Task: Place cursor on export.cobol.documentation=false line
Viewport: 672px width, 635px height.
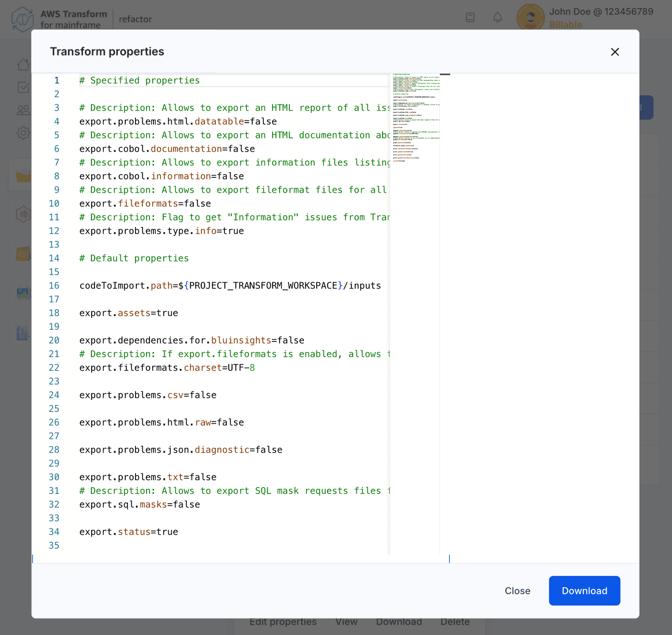Action: pyautogui.click(x=167, y=149)
